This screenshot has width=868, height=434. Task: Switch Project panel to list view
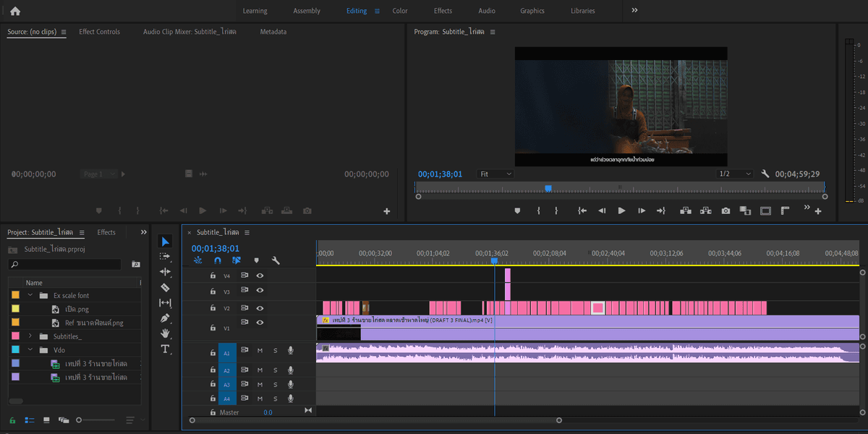30,420
